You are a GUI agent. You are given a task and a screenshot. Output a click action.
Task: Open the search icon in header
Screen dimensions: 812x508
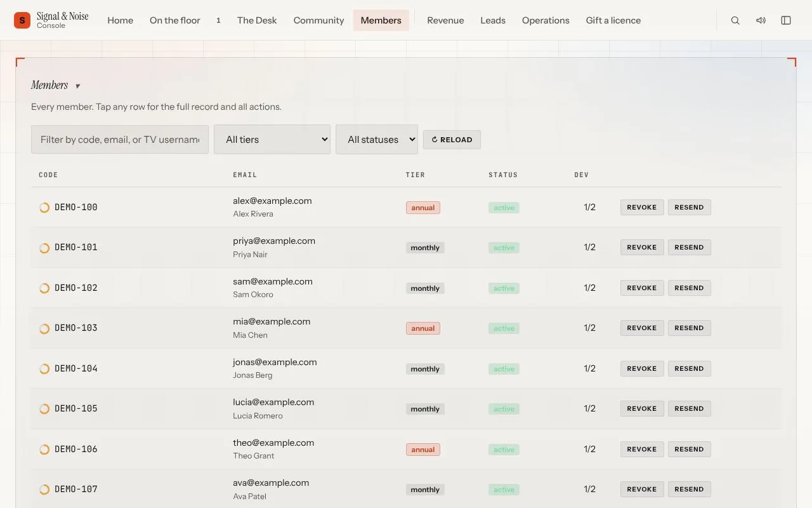point(735,20)
